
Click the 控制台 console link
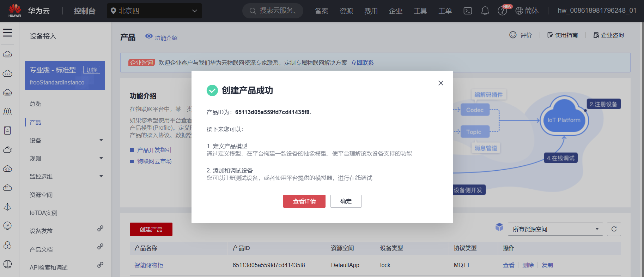point(85,11)
